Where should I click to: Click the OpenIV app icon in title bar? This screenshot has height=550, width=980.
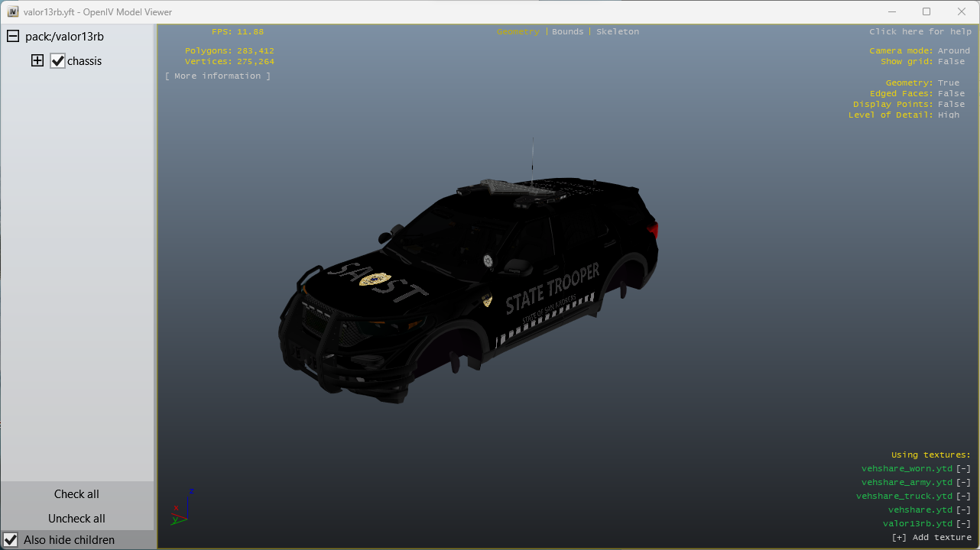[x=12, y=11]
